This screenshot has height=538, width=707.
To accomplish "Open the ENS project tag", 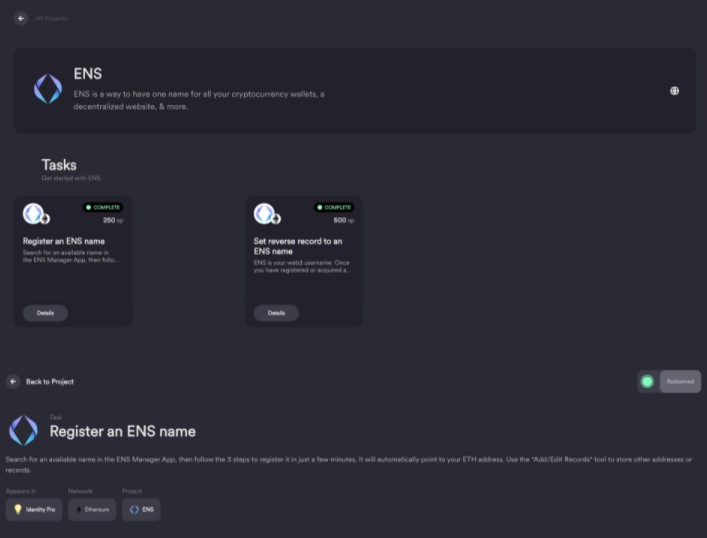I will coord(141,510).
